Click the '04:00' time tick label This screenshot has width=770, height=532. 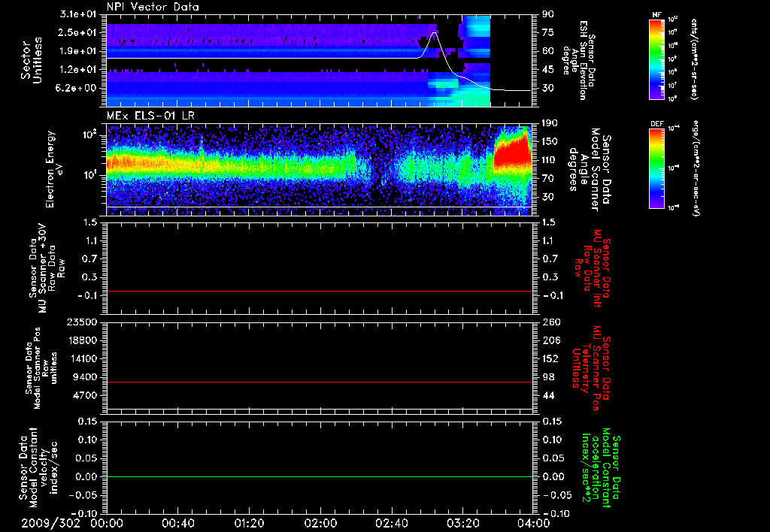pyautogui.click(x=534, y=523)
